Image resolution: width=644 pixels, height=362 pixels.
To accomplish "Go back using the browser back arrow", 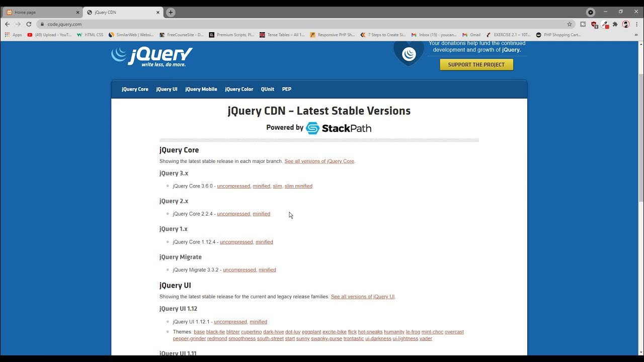I will click(x=7, y=24).
